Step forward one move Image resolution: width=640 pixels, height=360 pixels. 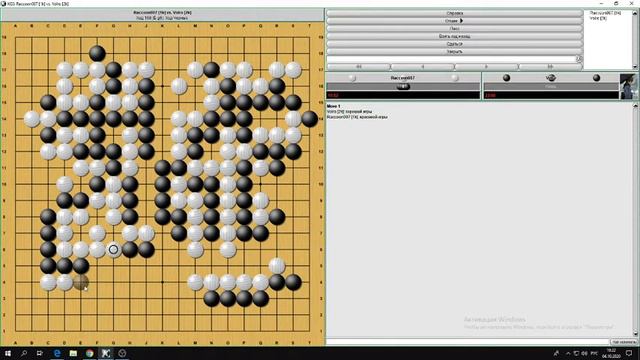(486, 67)
